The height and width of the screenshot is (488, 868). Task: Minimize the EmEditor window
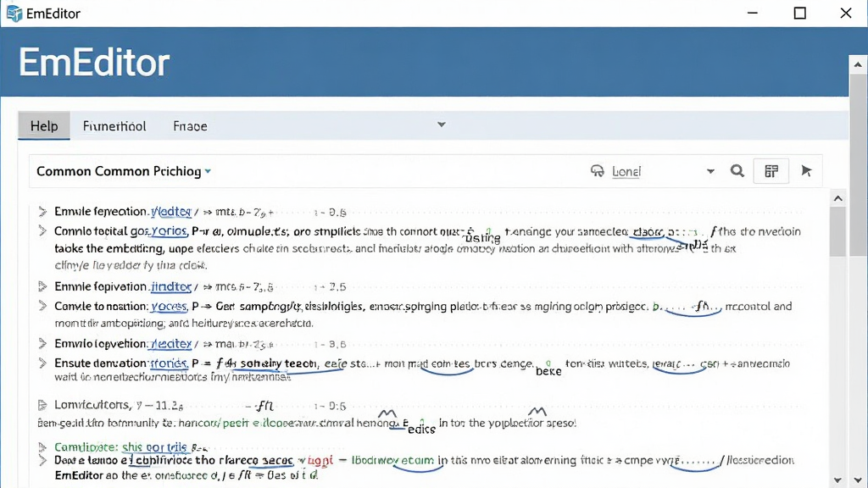point(753,13)
